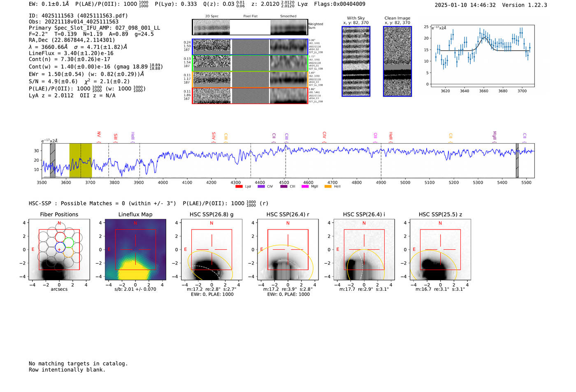
Task: Click the dark purple CIII legend swatch
Action: pyautogui.click(x=283, y=186)
